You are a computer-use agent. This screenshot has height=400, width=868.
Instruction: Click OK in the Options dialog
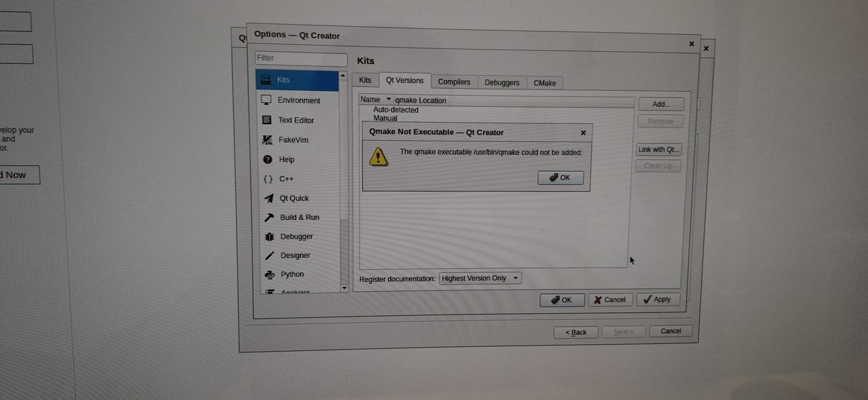[562, 300]
